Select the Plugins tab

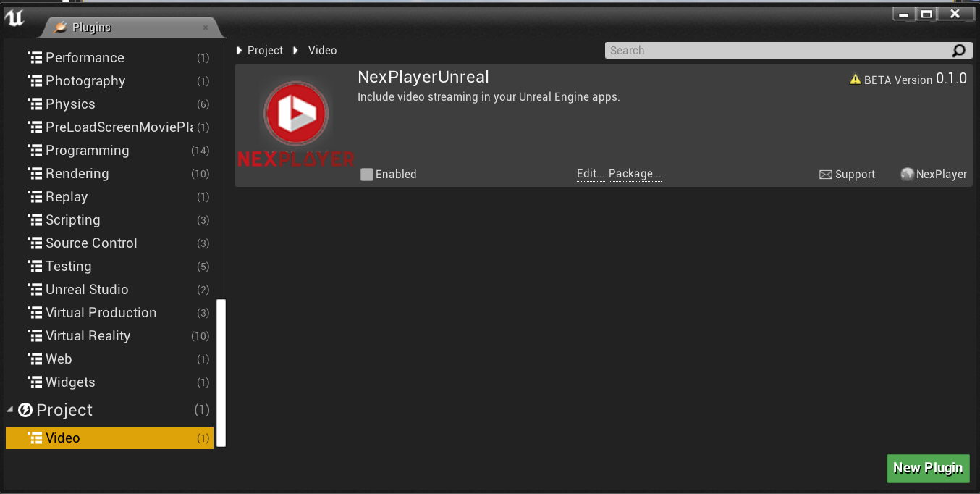tap(130, 28)
